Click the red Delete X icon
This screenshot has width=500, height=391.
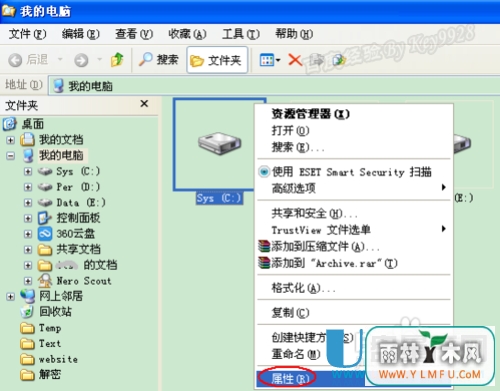(295, 60)
